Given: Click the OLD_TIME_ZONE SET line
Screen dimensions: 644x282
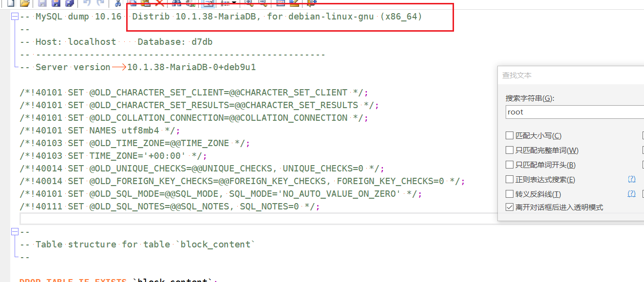Looking at the screenshot, I should pyautogui.click(x=135, y=143).
